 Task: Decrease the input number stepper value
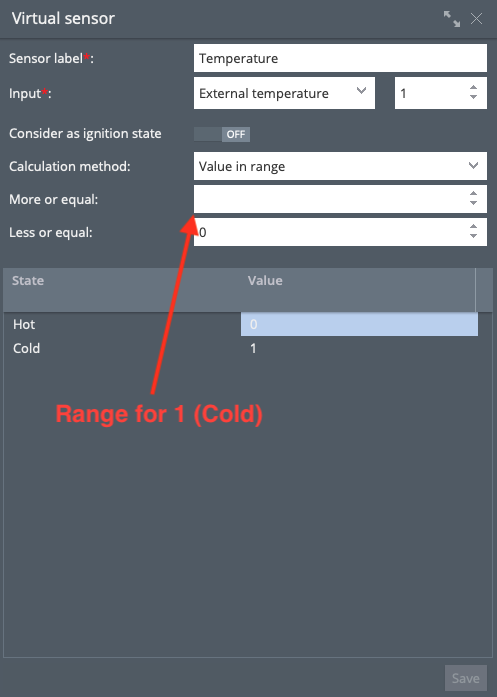473,97
